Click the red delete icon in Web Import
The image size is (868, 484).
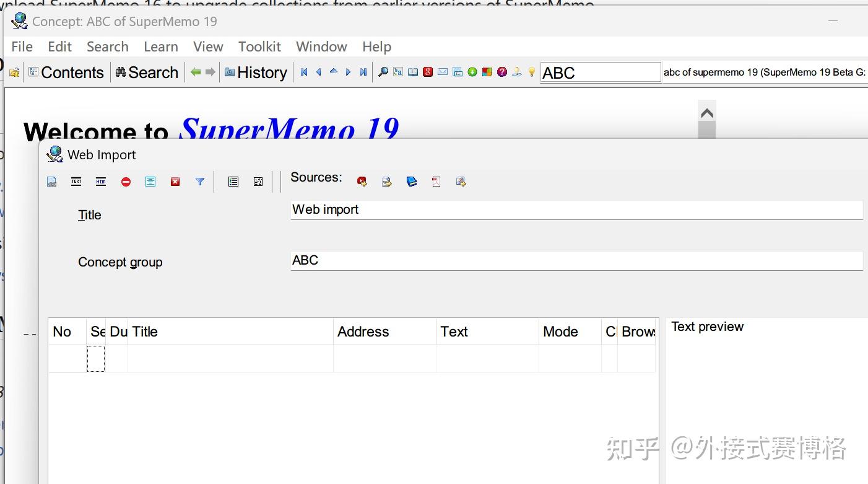(175, 182)
